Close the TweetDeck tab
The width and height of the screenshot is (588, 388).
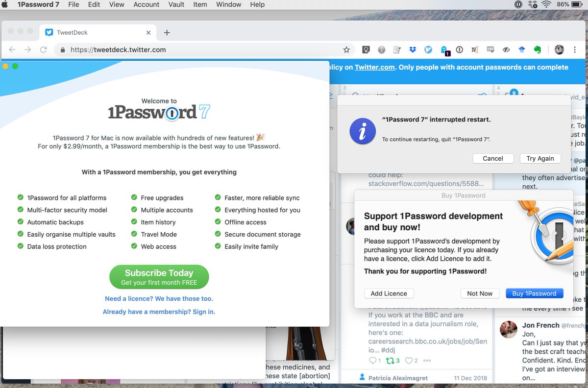coord(149,33)
